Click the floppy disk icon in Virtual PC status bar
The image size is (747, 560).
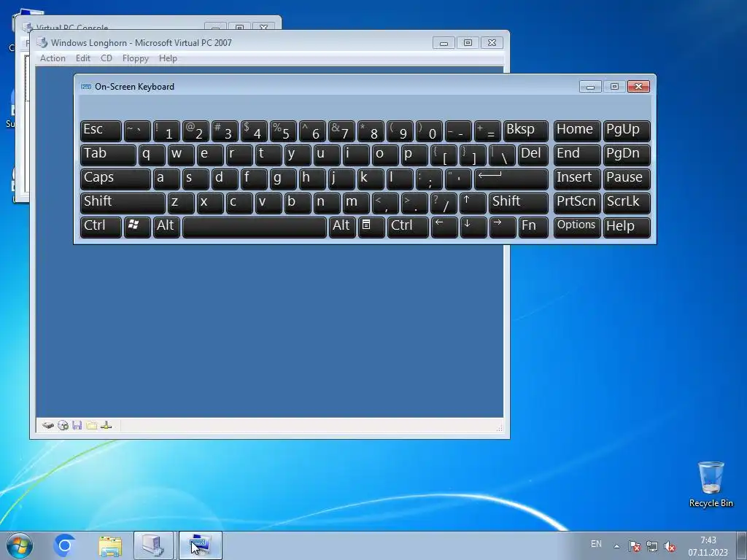pos(77,425)
